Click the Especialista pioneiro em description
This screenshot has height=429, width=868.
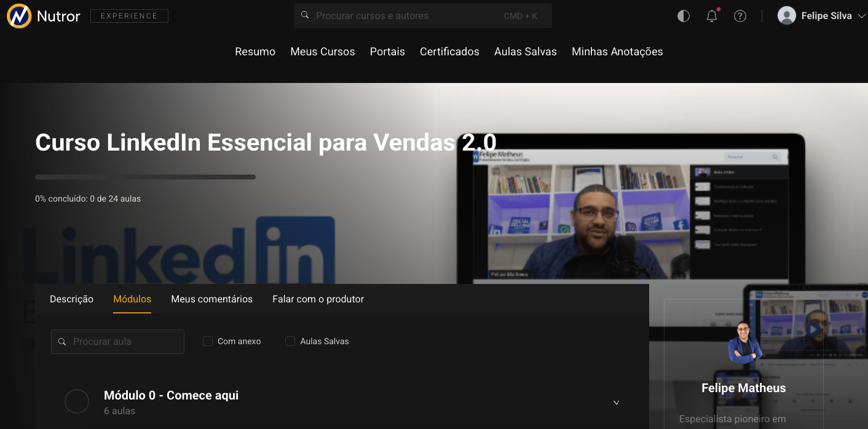pos(733,419)
